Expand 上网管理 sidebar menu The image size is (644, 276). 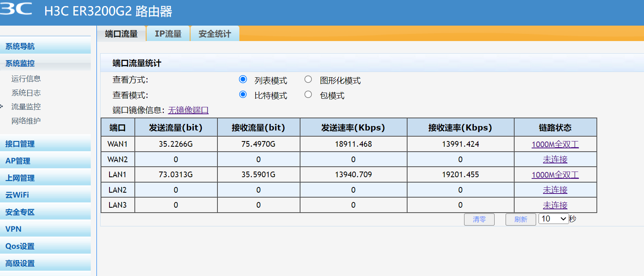45,178
